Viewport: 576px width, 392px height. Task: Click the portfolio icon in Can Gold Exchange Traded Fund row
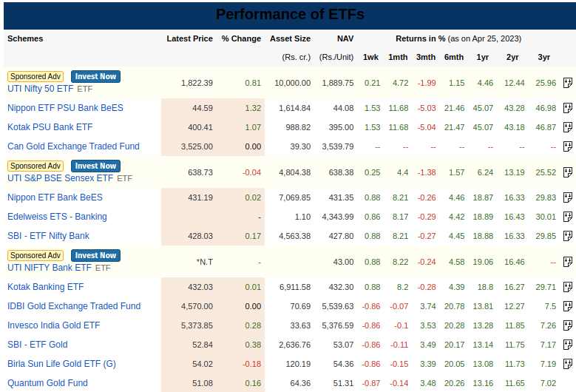tap(568, 146)
